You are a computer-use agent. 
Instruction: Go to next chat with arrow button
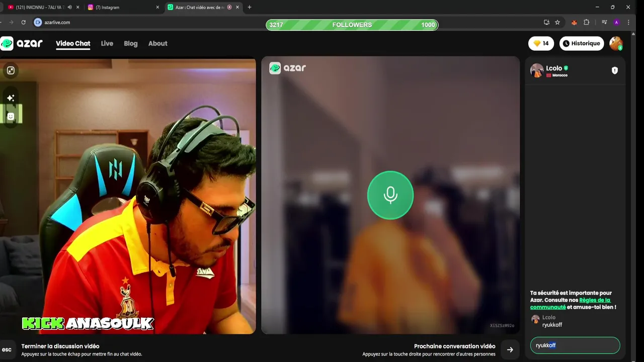pyautogui.click(x=510, y=349)
